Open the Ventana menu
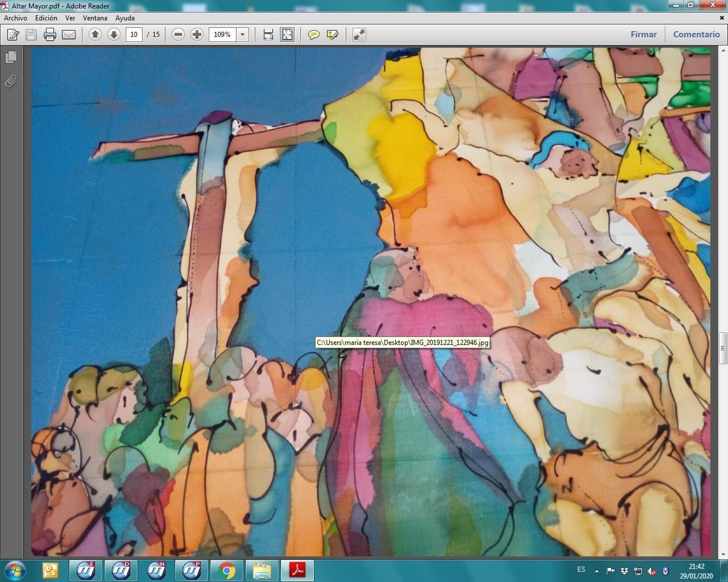Viewport: 728px width, 582px height. (x=95, y=18)
